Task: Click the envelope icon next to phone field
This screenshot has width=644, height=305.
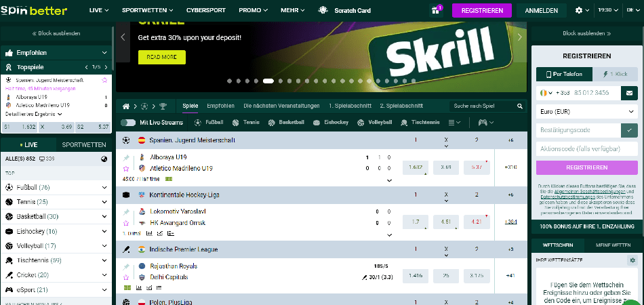Action: [x=630, y=93]
